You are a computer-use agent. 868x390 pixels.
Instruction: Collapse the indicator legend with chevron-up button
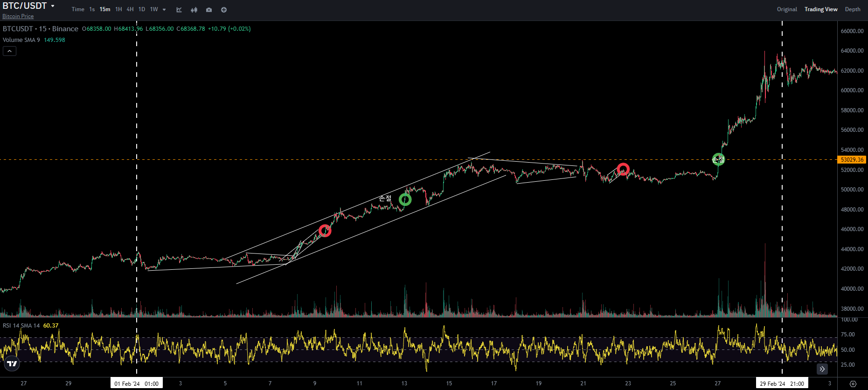coord(9,51)
